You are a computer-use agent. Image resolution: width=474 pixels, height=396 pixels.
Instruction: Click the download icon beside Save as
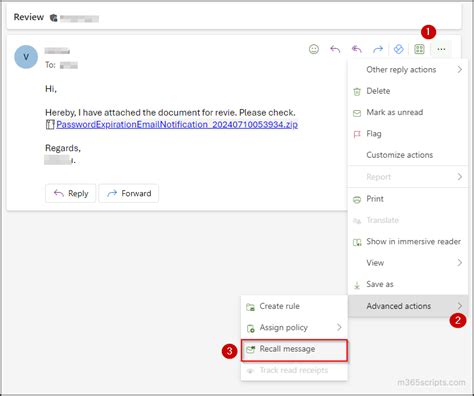tap(357, 285)
